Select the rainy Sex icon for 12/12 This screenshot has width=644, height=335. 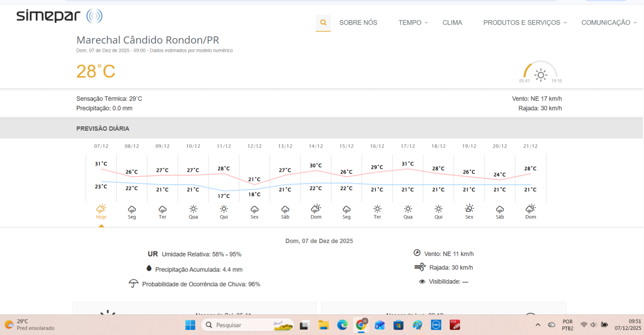tap(255, 209)
